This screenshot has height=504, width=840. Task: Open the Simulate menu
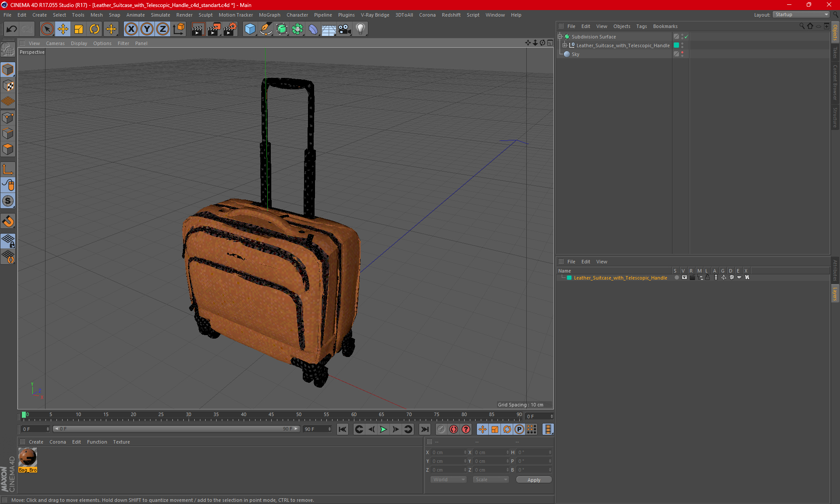tap(160, 15)
